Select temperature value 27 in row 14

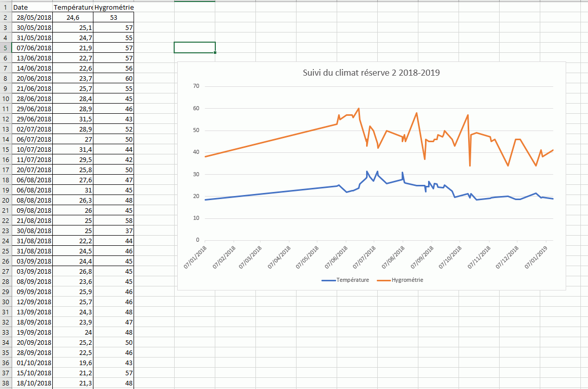(x=73, y=139)
